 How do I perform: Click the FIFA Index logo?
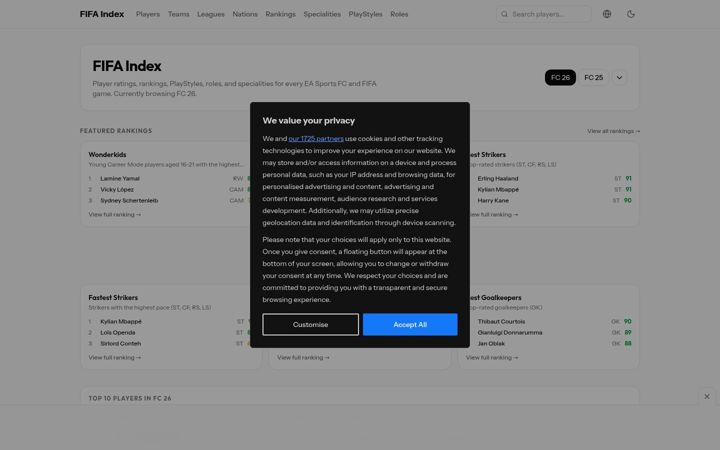pos(102,14)
